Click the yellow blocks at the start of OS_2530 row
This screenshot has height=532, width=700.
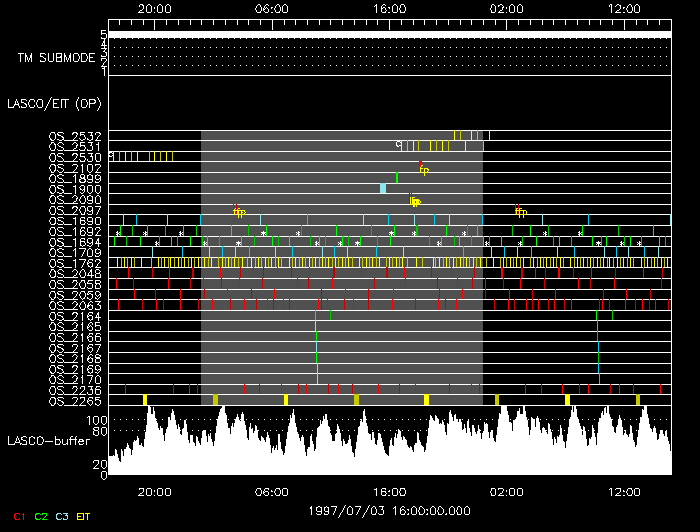click(161, 156)
